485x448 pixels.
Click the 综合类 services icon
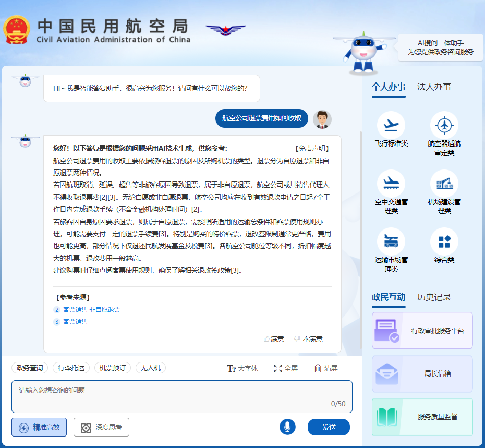point(444,246)
